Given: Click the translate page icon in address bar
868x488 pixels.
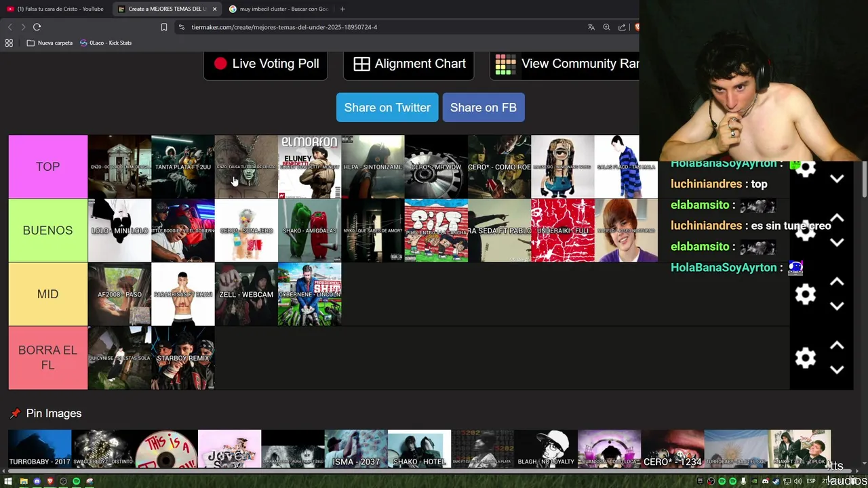Looking at the screenshot, I should coord(591,27).
